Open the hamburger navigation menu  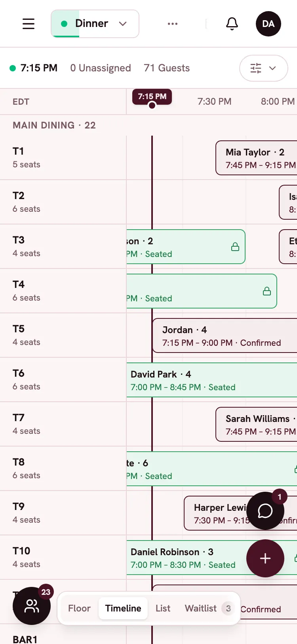click(29, 24)
